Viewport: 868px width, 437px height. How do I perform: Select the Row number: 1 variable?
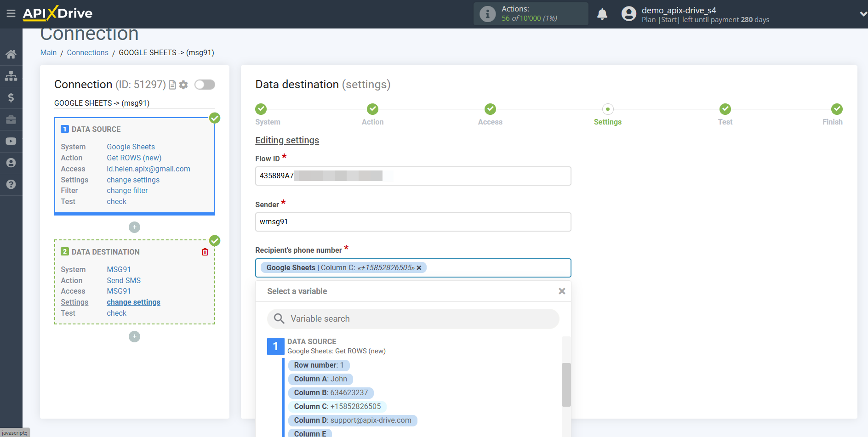[x=319, y=365]
